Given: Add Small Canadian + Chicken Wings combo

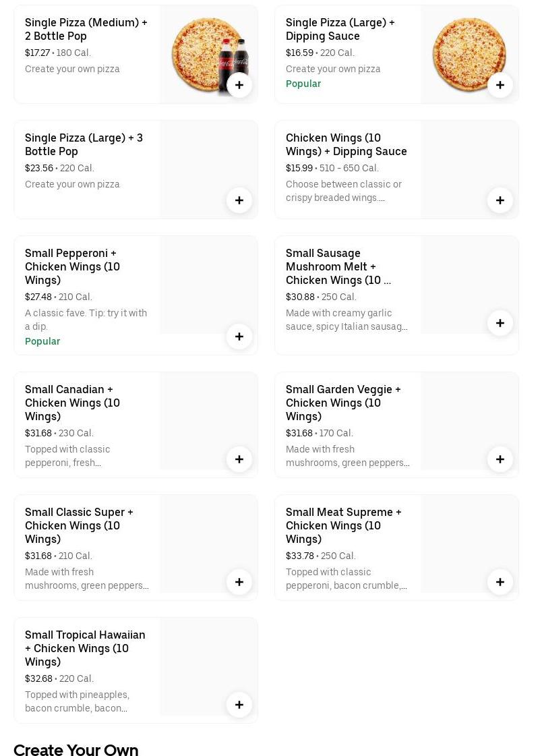Looking at the screenshot, I should 239,459.
